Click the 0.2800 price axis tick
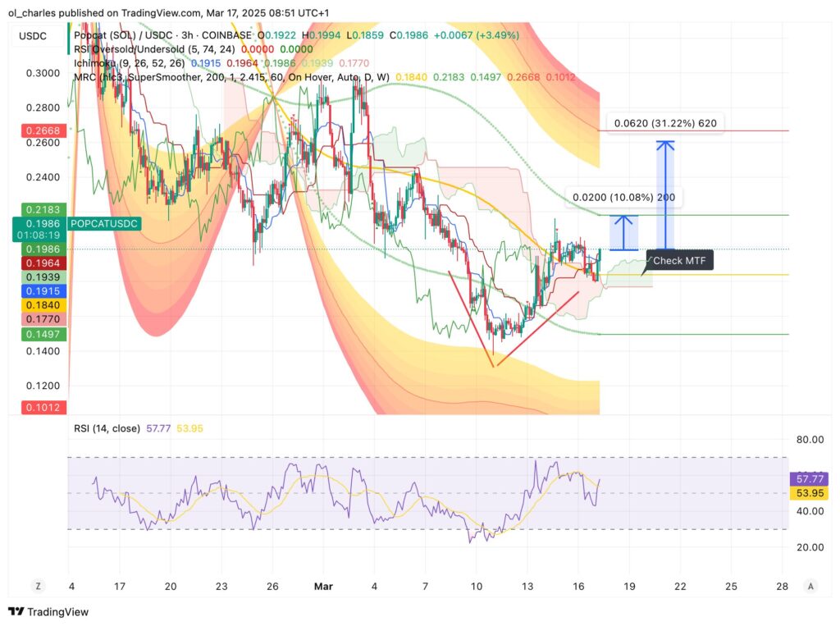This screenshot has width=840, height=626. click(43, 107)
